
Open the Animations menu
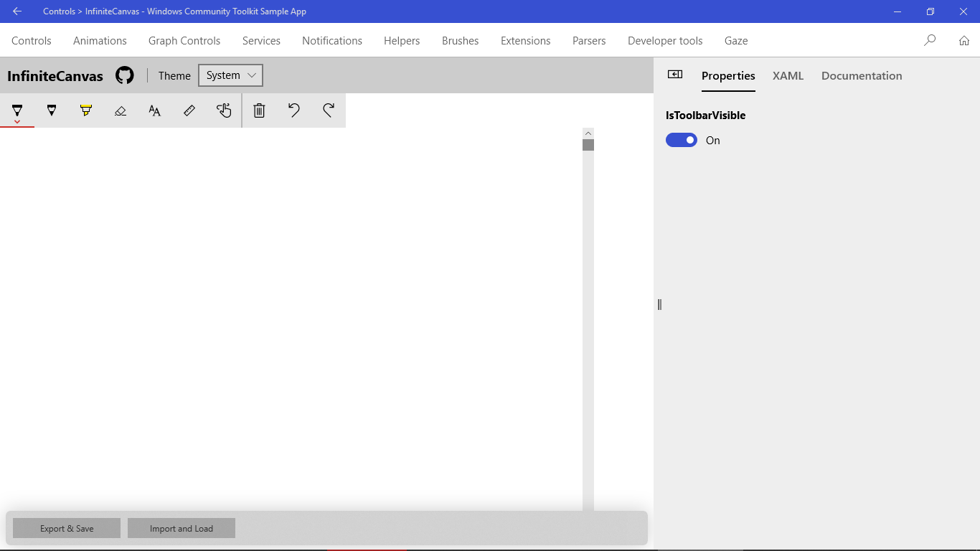coord(100,41)
